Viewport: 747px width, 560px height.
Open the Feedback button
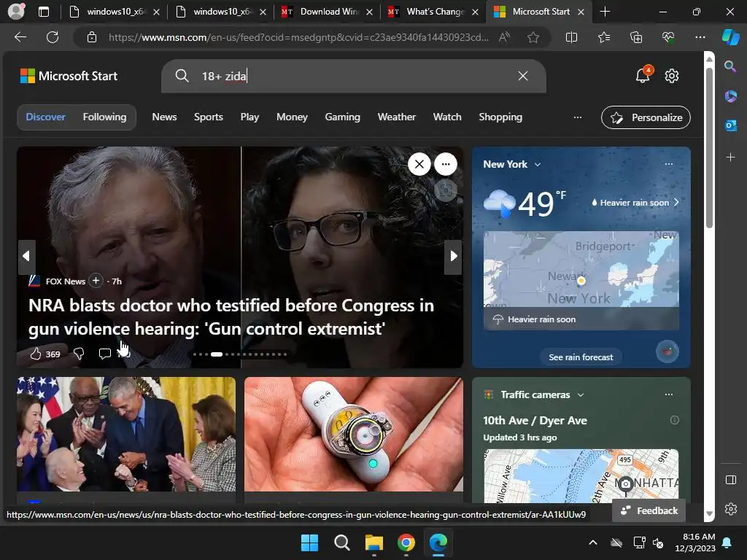[649, 510]
